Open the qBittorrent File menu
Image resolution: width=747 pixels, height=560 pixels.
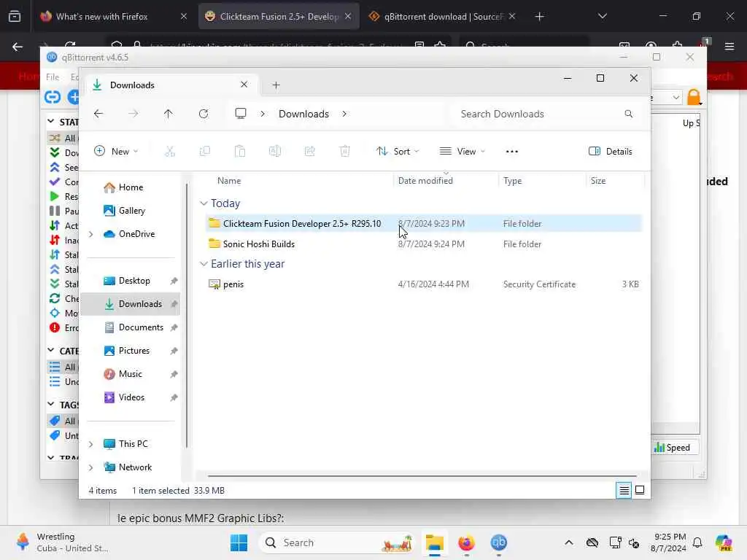pos(53,77)
